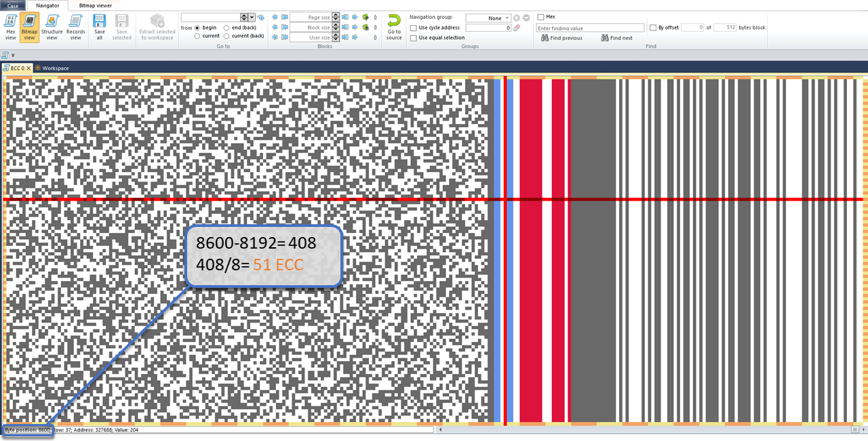
Task: Open the quick access toolbar dropdown arrow
Action: (x=13, y=55)
